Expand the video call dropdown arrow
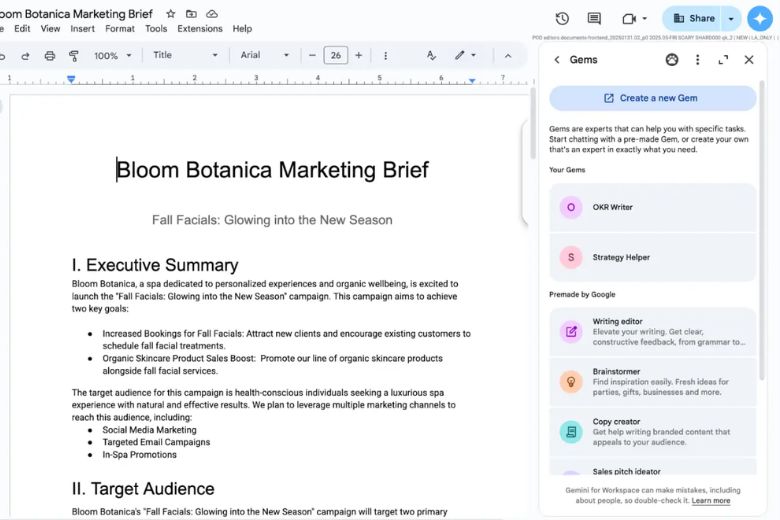 (x=645, y=18)
